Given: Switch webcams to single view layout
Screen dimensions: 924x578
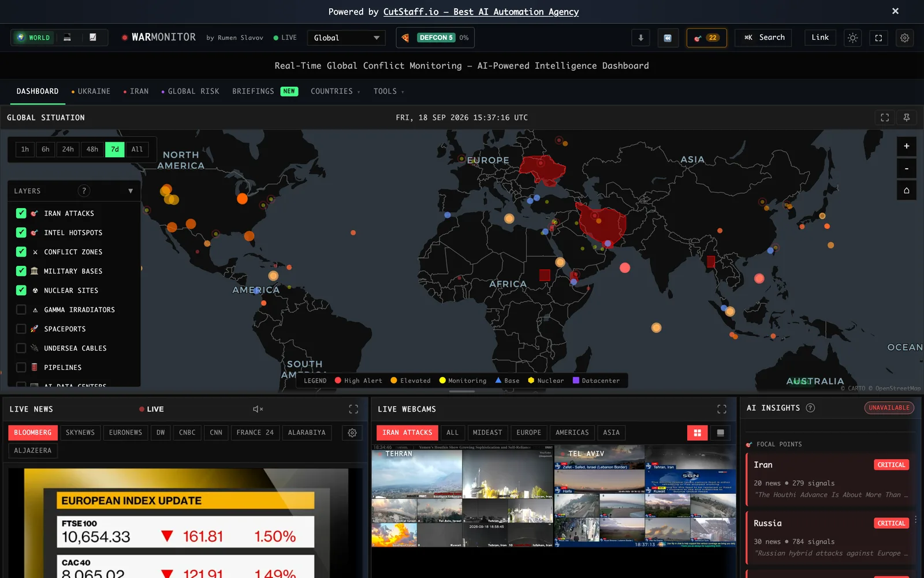Looking at the screenshot, I should click(x=720, y=432).
